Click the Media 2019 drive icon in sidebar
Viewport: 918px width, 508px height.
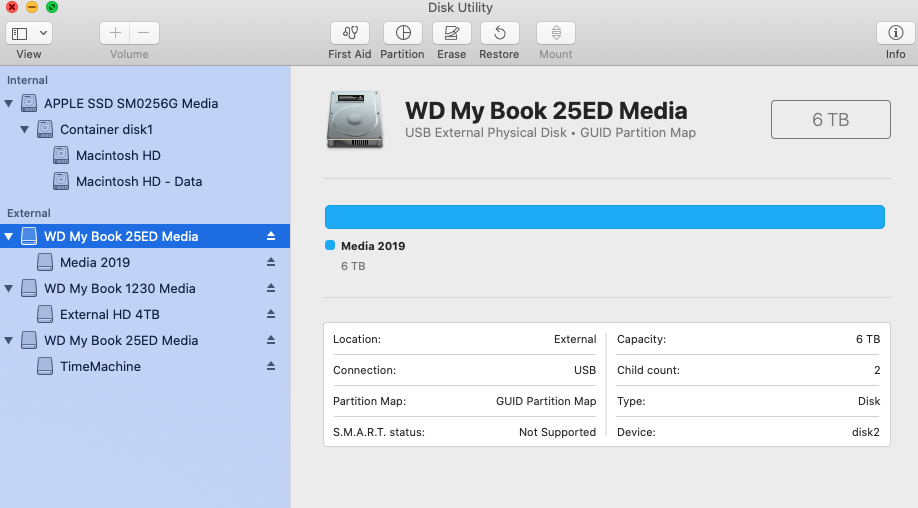point(45,262)
